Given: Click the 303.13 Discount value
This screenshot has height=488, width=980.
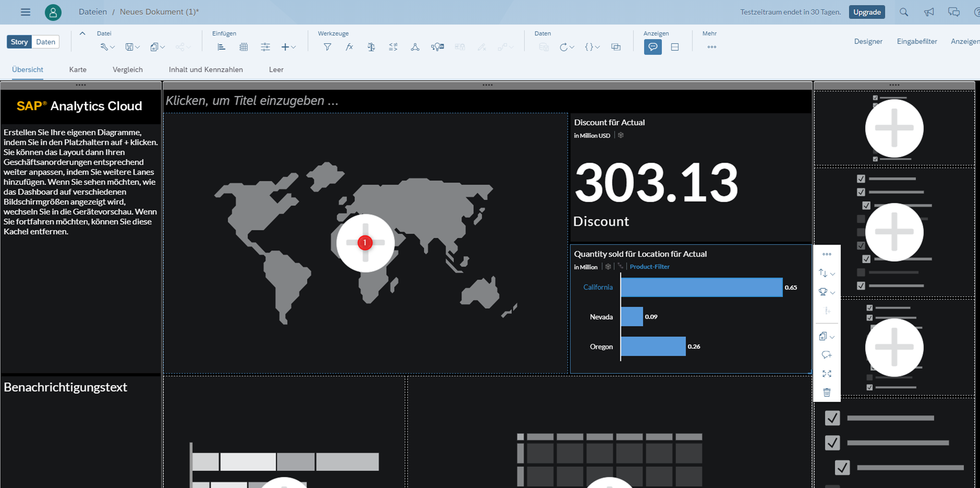Looking at the screenshot, I should [x=656, y=182].
